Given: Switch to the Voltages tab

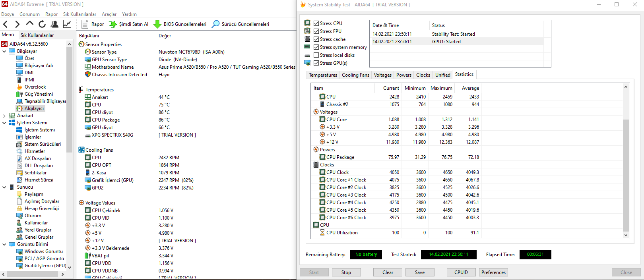Looking at the screenshot, I should click(383, 75).
